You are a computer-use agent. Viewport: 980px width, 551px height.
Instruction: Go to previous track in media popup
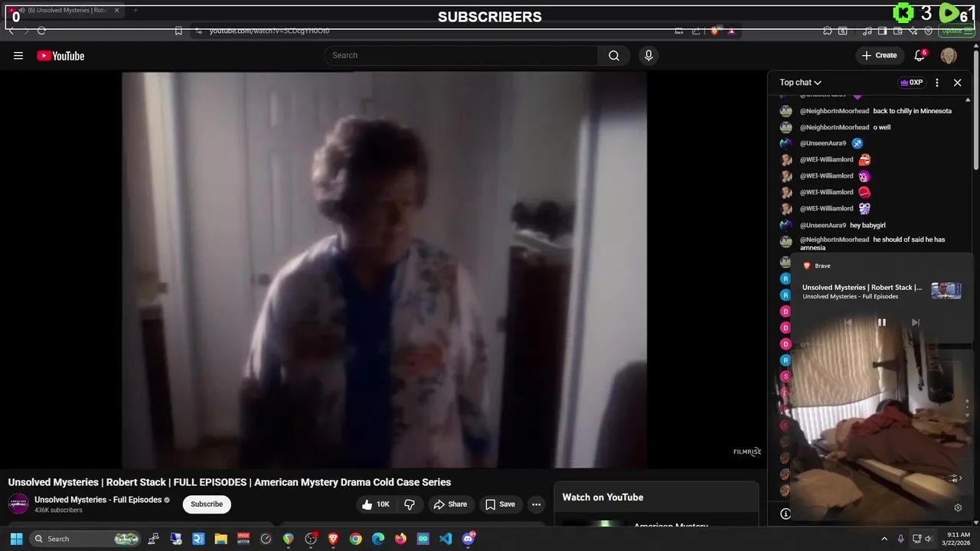(848, 322)
